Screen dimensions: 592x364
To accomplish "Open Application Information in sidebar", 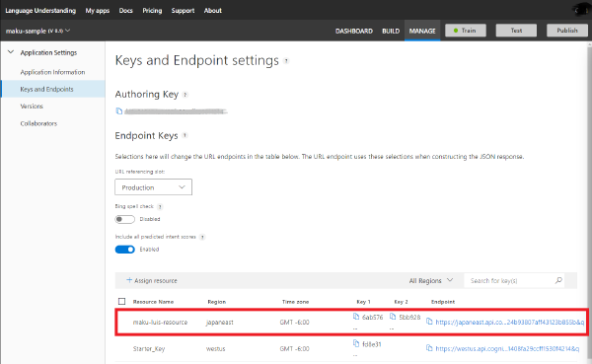I will click(x=52, y=72).
